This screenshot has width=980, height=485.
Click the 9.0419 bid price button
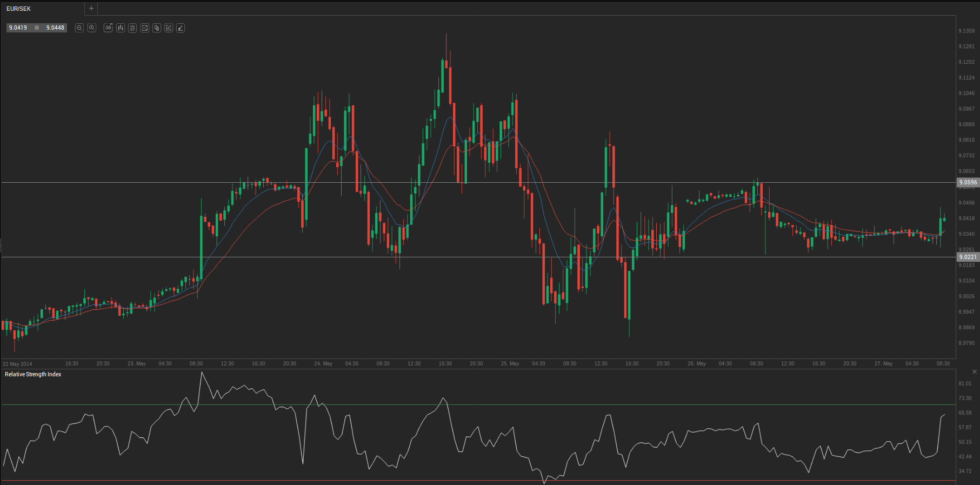pyautogui.click(x=18, y=28)
